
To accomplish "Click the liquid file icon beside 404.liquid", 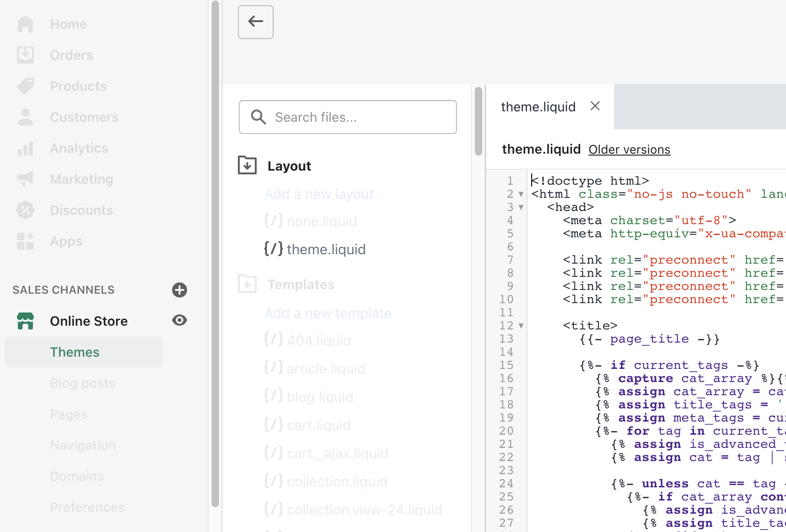I will click(x=274, y=340).
